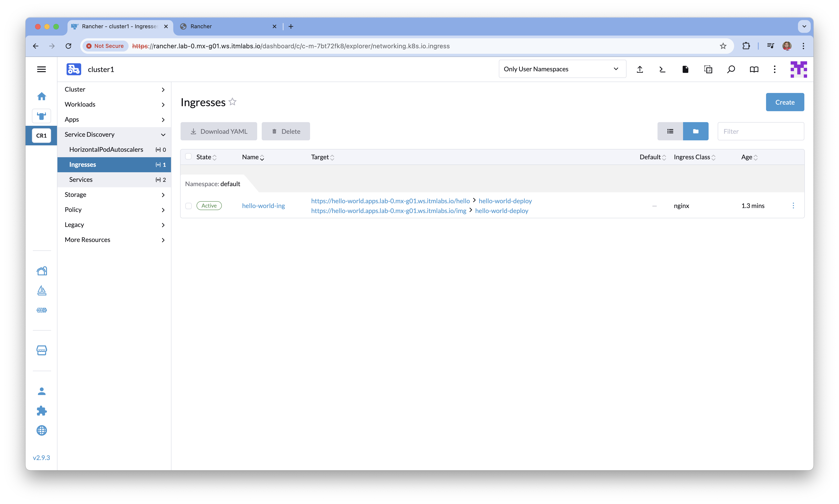Collapse the Service Discovery section
Screen dimensions: 839x504
click(x=114, y=134)
